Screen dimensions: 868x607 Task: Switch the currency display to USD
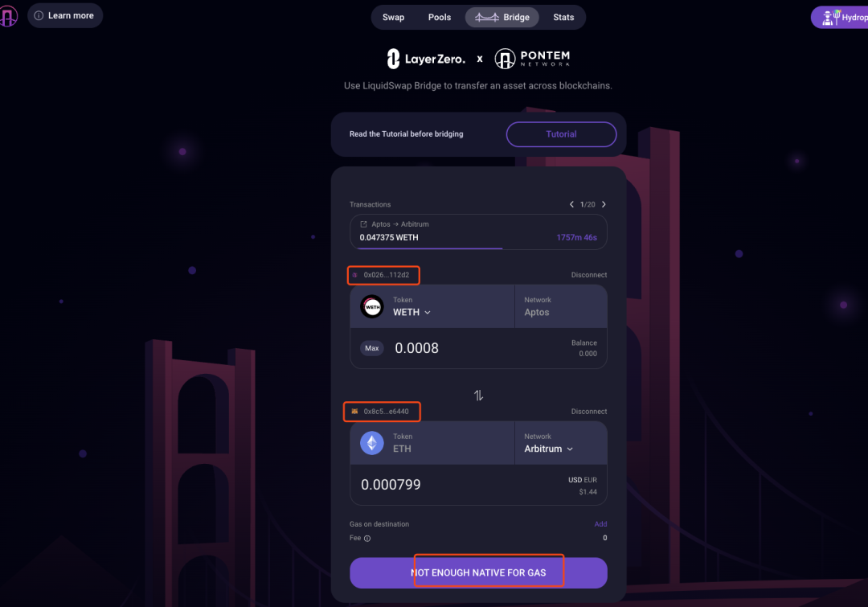tap(575, 480)
